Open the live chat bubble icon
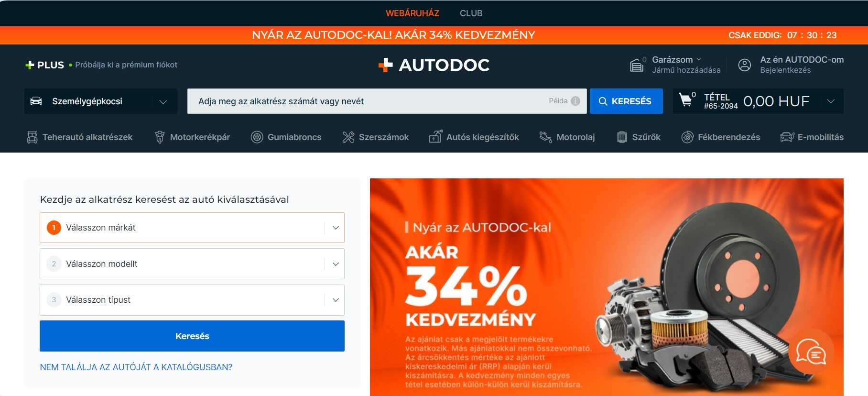 tap(811, 353)
